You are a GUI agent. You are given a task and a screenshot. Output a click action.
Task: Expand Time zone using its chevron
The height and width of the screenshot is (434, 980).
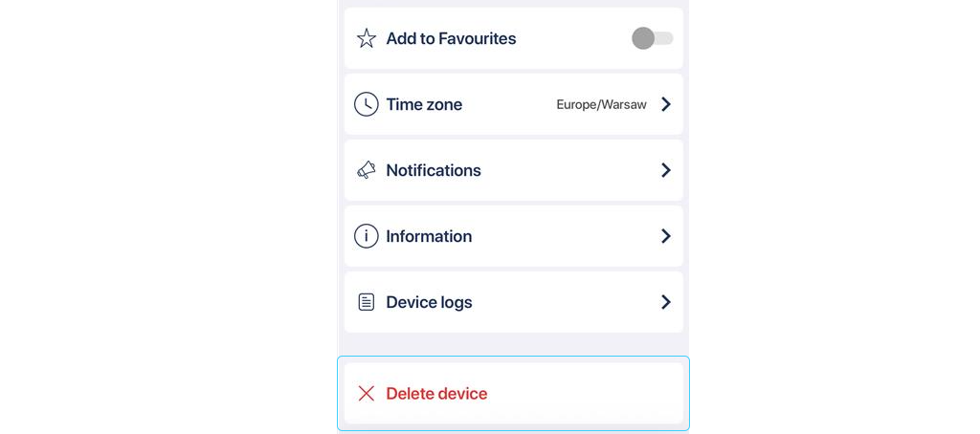click(666, 104)
